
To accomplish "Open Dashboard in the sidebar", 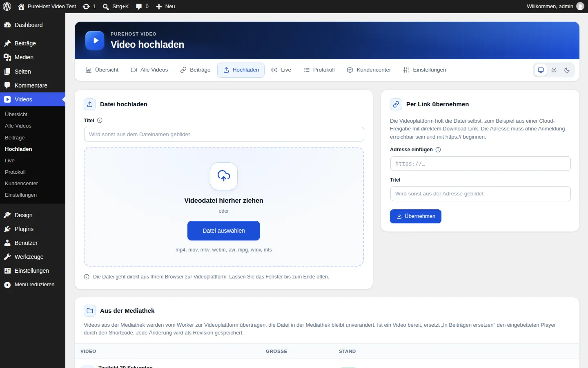I will (x=33, y=25).
